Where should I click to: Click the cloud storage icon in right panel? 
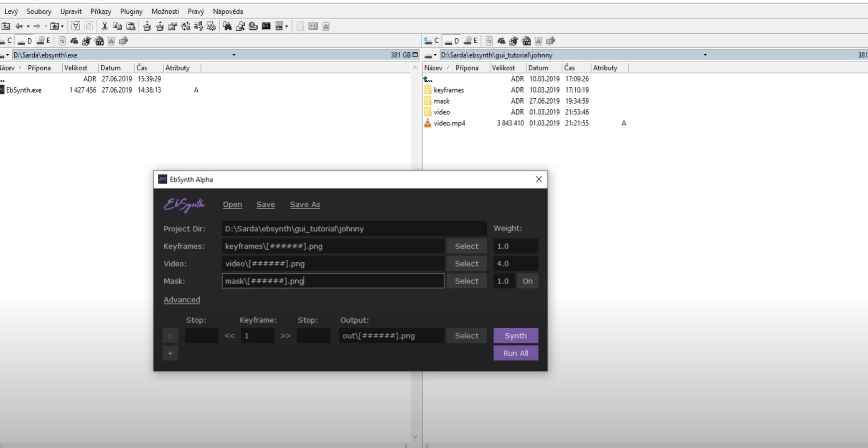tap(501, 41)
